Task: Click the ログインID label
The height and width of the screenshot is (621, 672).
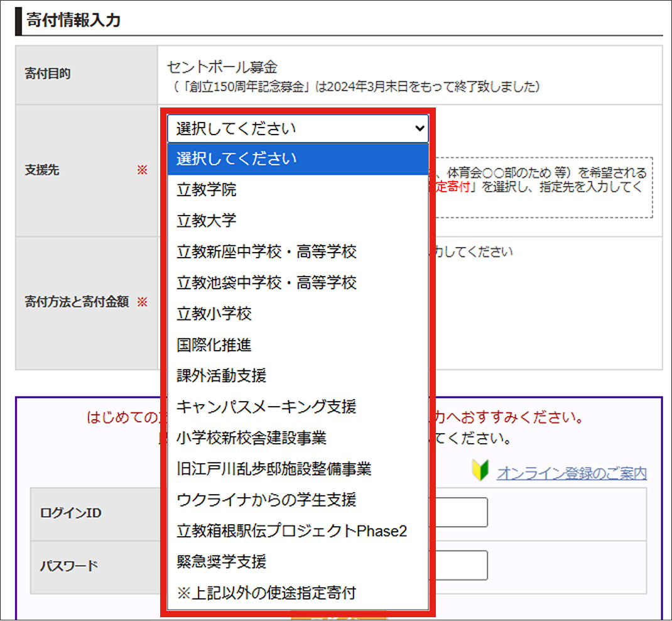Action: (x=70, y=513)
